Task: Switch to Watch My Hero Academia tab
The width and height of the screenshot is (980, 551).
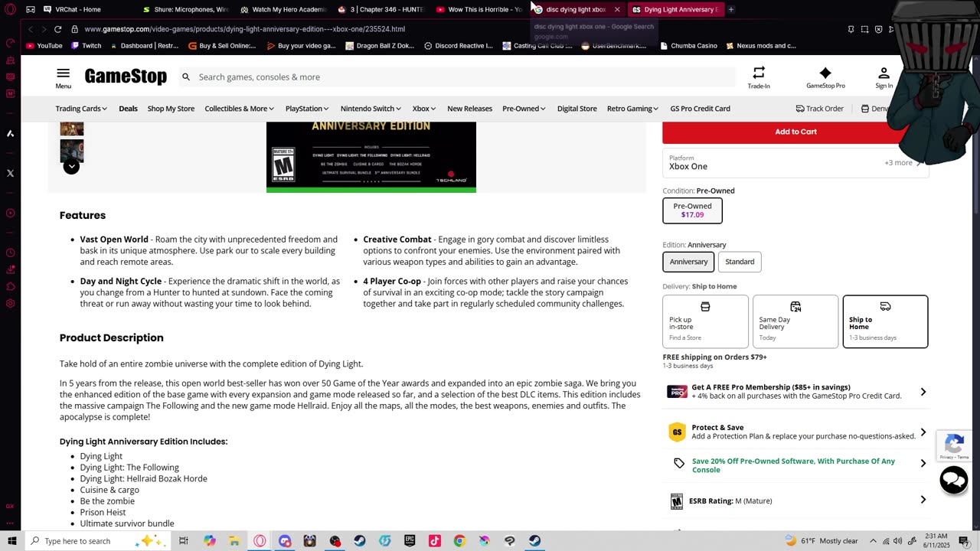Action: pyautogui.click(x=283, y=9)
